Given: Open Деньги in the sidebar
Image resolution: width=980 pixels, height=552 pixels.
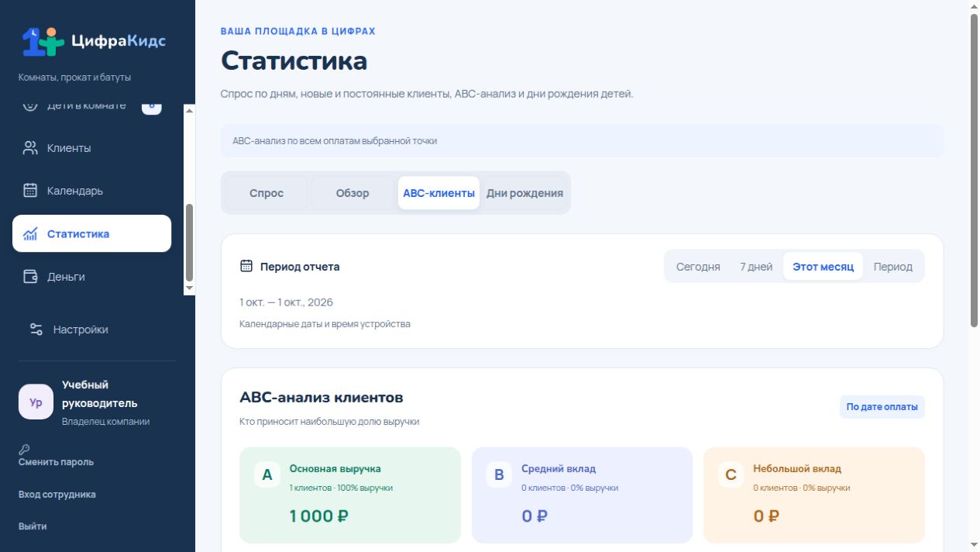Looking at the screenshot, I should (91, 277).
